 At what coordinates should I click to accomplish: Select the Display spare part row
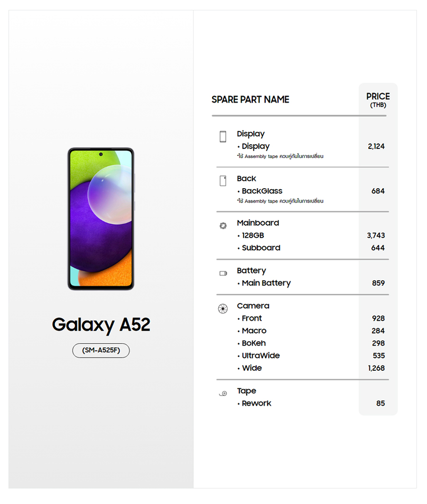[x=256, y=147]
